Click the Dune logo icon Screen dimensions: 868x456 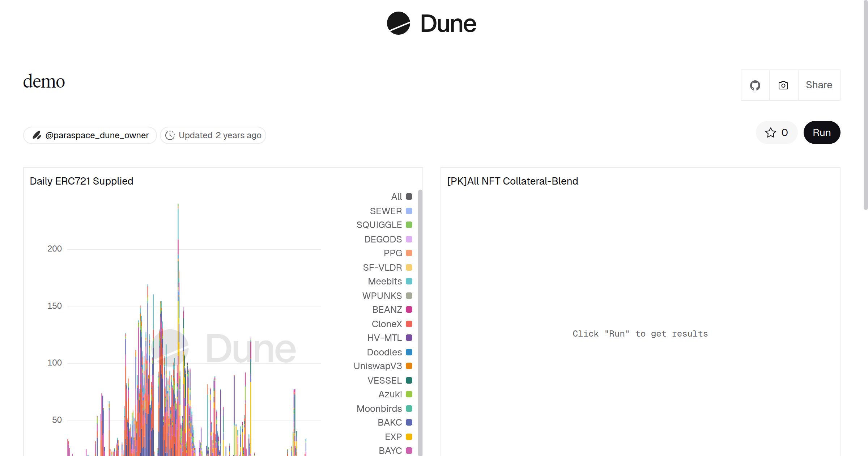[398, 23]
